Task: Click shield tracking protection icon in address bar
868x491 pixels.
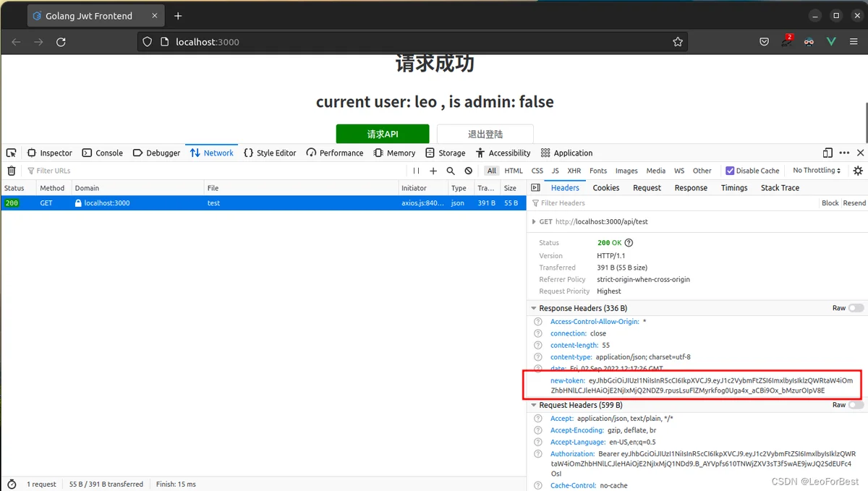Action: pos(147,42)
